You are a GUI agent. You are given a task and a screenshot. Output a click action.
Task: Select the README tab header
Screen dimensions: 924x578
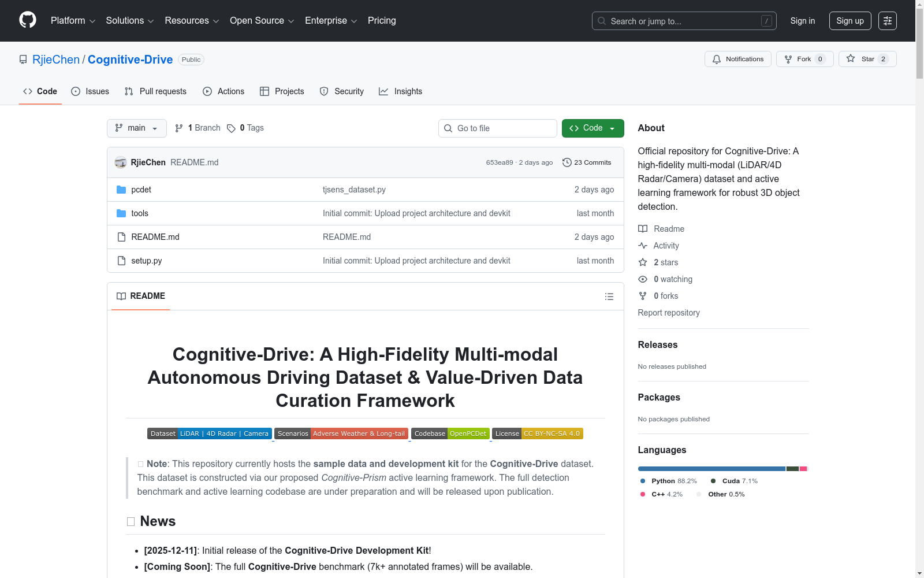point(141,296)
